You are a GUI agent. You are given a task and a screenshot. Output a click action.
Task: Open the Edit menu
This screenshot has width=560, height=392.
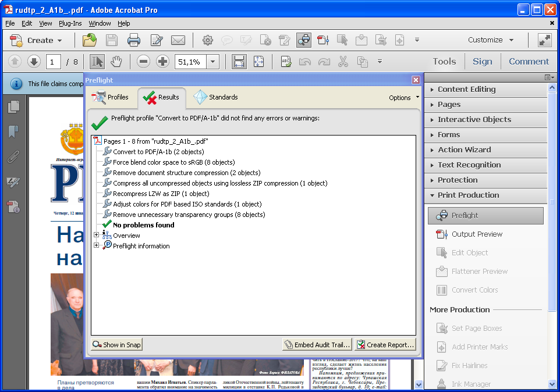[x=27, y=23]
